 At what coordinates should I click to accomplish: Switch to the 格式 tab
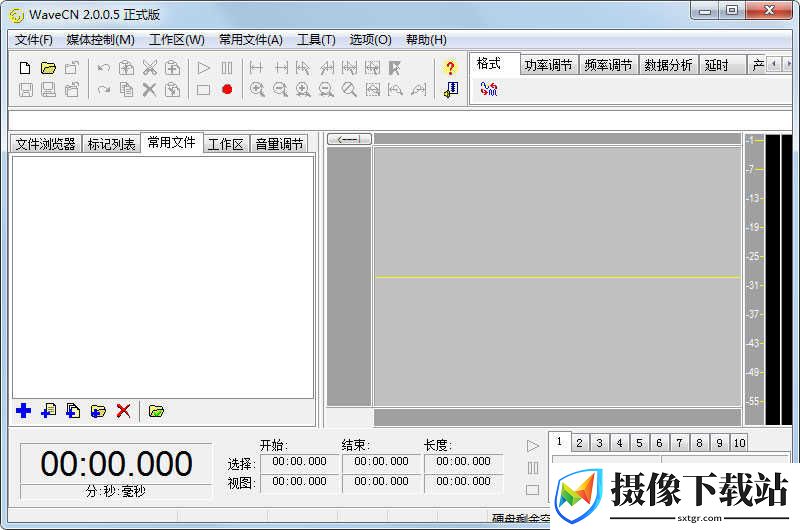(494, 64)
